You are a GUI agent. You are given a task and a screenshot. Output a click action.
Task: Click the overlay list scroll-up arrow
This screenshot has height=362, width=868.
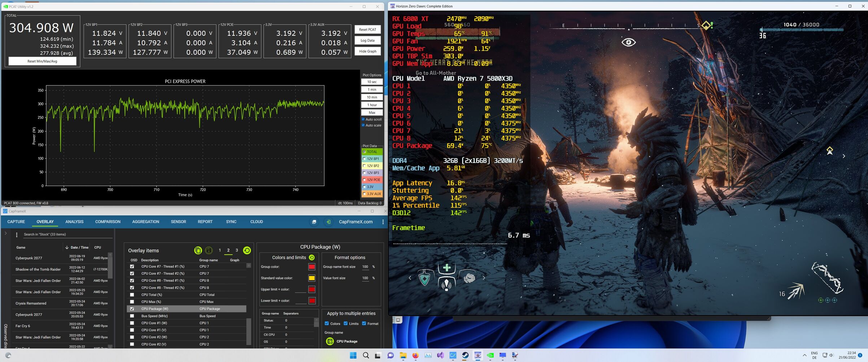click(x=249, y=266)
